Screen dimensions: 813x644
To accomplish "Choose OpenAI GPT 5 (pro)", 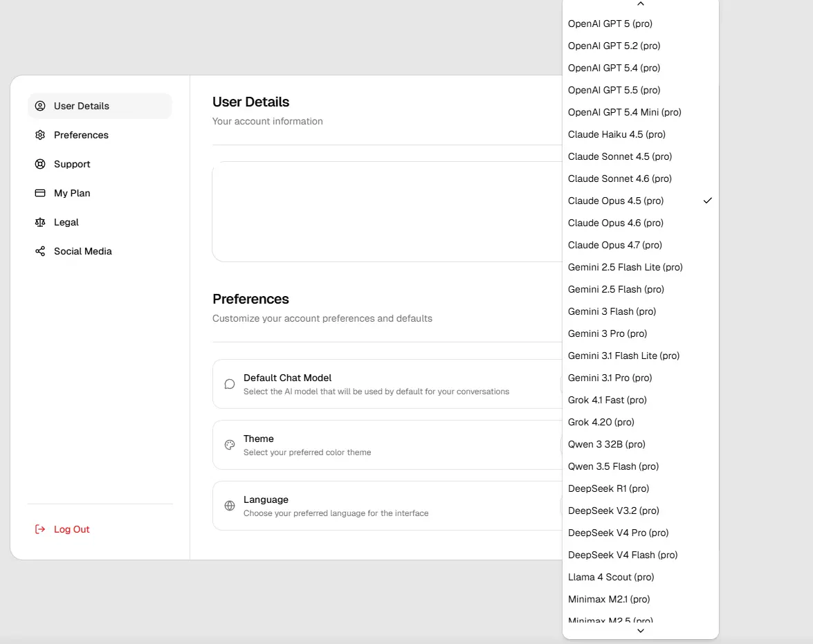I will [x=640, y=24].
